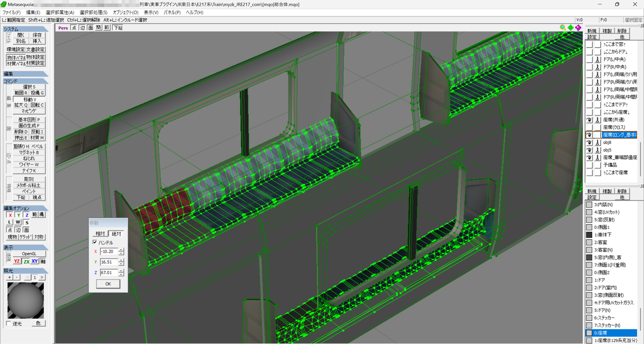This screenshot has height=344, width=644.
Task: Toggle the X axis edit constraint
Action: 10,215
